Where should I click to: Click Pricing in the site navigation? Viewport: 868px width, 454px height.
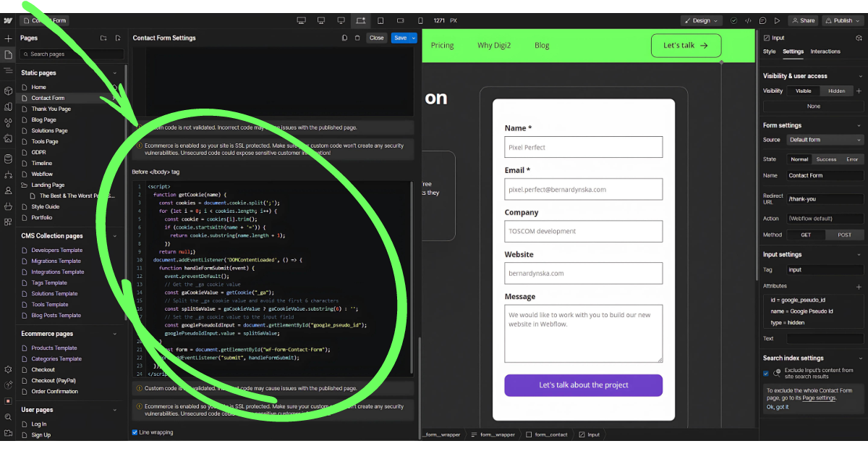tap(443, 45)
